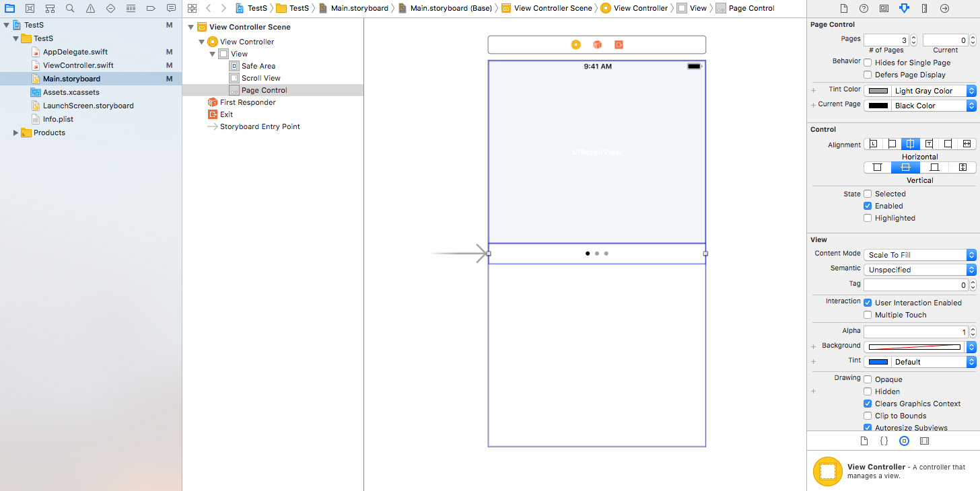The height and width of the screenshot is (491, 980).
Task: Open ViewController.swift in the project navigator
Action: (78, 65)
